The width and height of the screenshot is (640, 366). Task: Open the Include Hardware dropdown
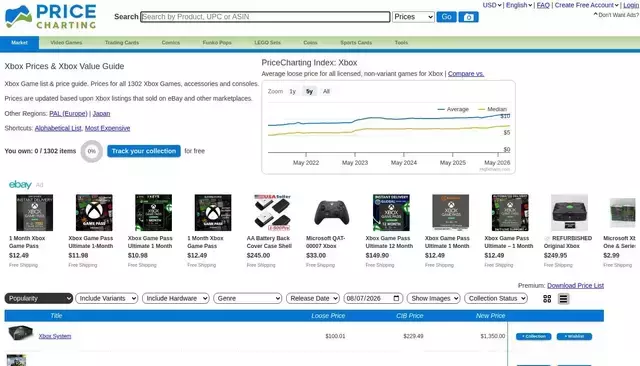(x=176, y=298)
